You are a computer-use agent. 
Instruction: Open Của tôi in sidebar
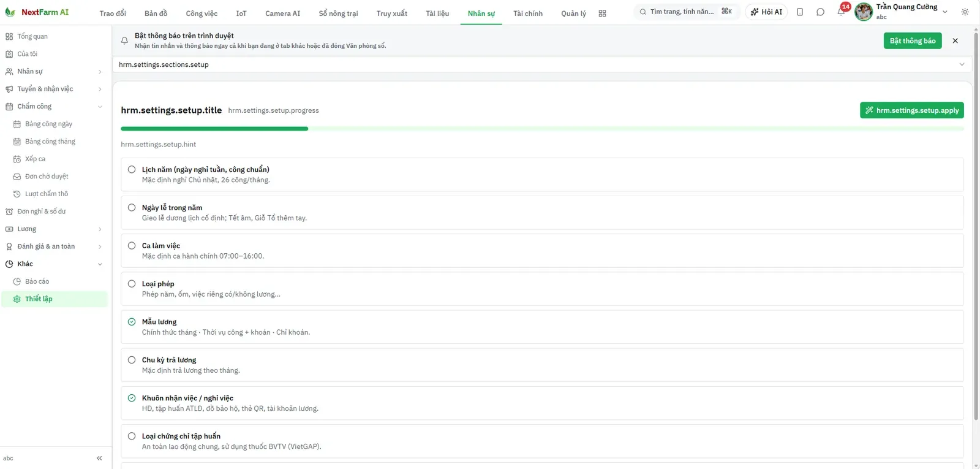click(x=54, y=54)
